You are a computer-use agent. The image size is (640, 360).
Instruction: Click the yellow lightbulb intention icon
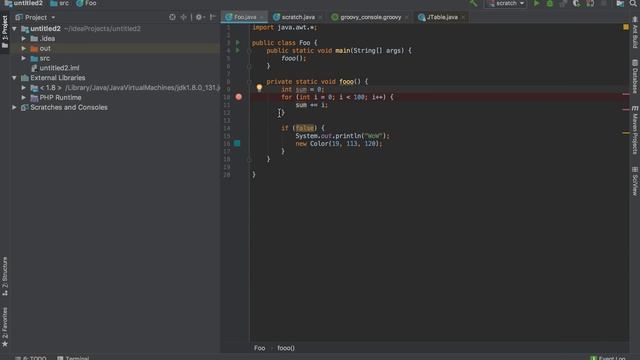click(x=259, y=87)
